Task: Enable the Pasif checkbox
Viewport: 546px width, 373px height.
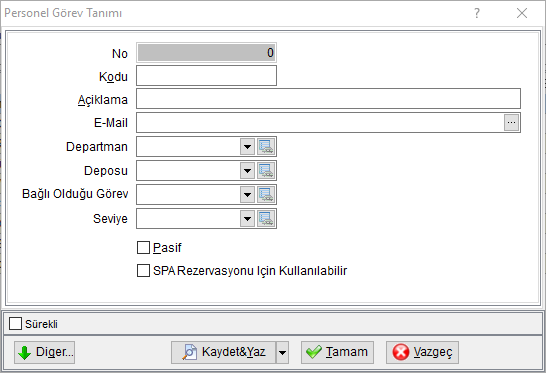Action: [x=143, y=248]
